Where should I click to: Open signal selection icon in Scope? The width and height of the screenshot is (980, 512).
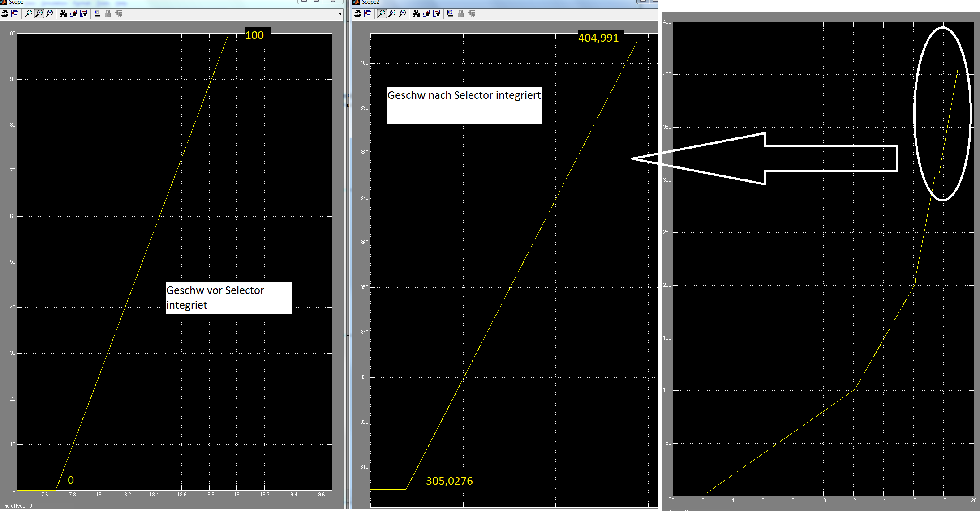(x=119, y=13)
